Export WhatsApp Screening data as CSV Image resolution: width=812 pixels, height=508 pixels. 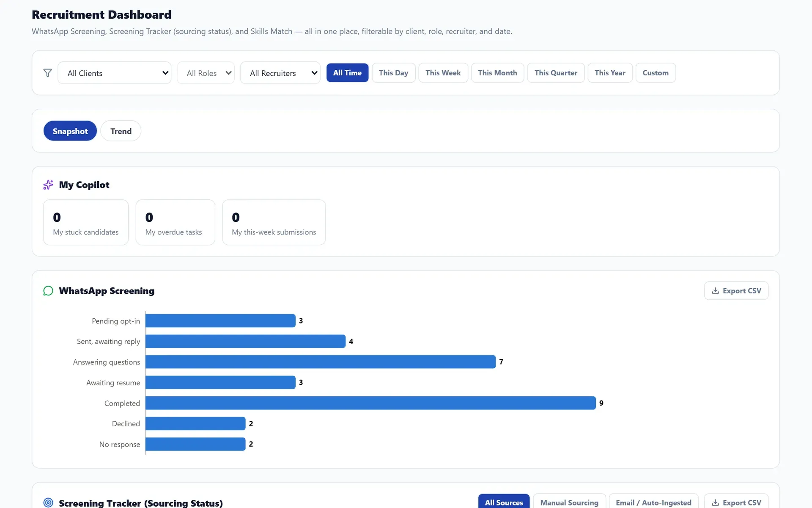pyautogui.click(x=736, y=291)
